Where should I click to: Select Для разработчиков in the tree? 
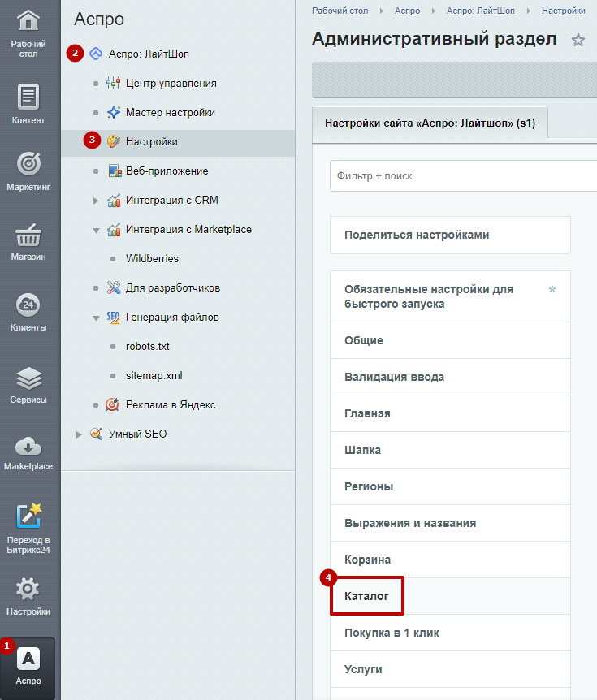[173, 288]
